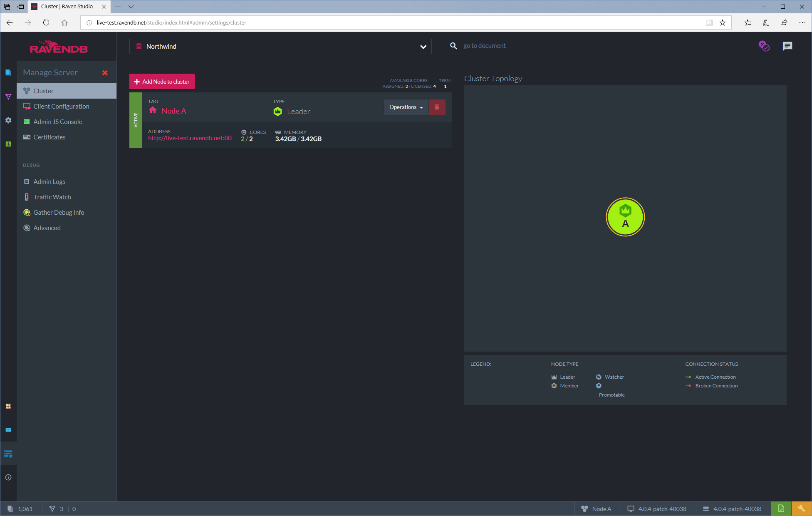Close the Manage Server panel
The image size is (812, 516).
click(105, 73)
